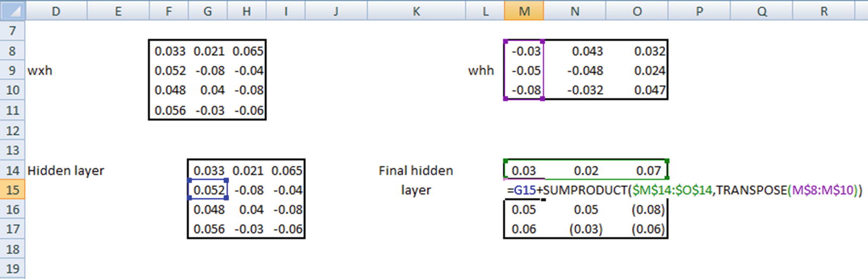
Task: Select row 11 header
Action: coord(12,110)
